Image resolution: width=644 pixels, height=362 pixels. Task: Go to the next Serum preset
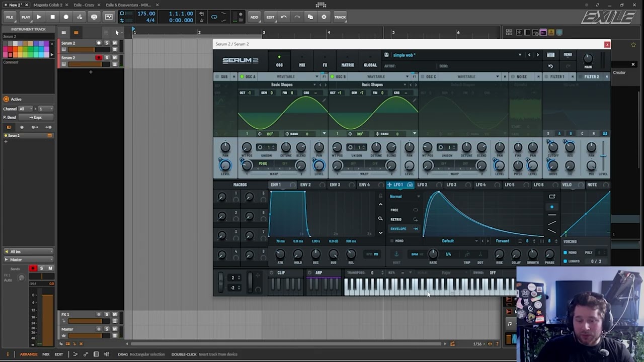pos(537,55)
